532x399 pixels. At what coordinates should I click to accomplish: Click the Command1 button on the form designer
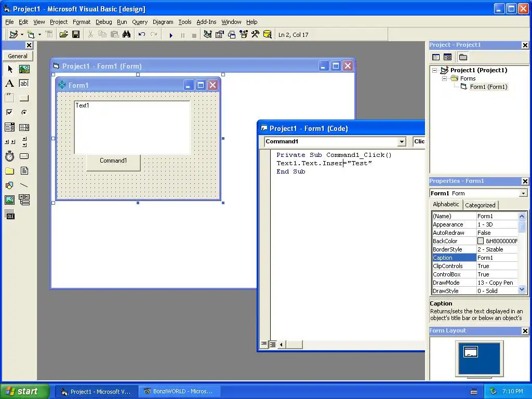[113, 162]
